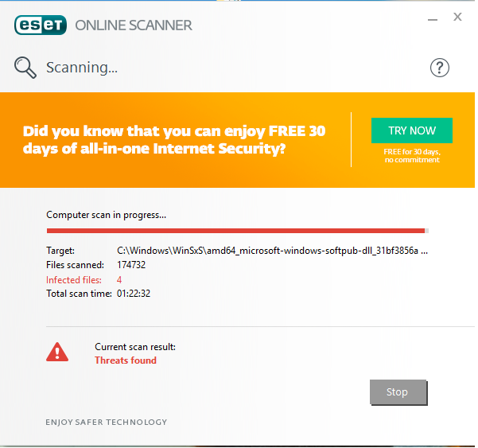Click the ENJOY SAFER TECHNOLOGY tagline
Image resolution: width=478 pixels, height=448 pixels.
(x=107, y=422)
